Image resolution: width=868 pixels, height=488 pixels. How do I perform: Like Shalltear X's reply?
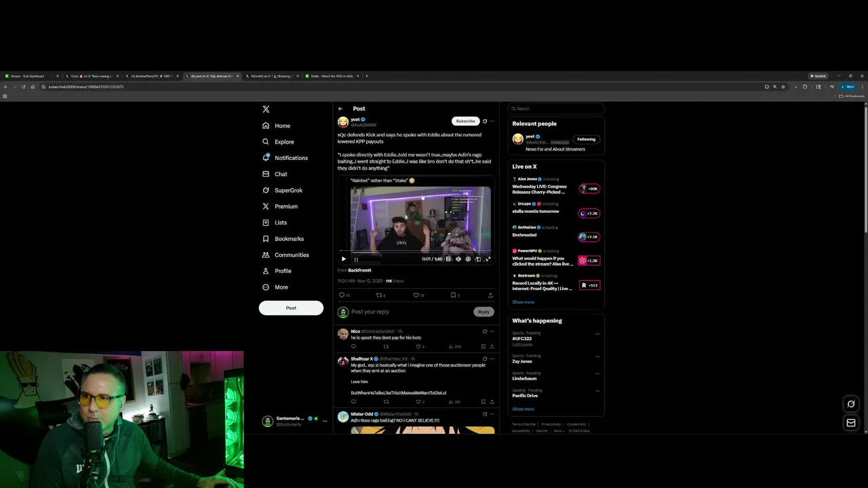pyautogui.click(x=418, y=402)
